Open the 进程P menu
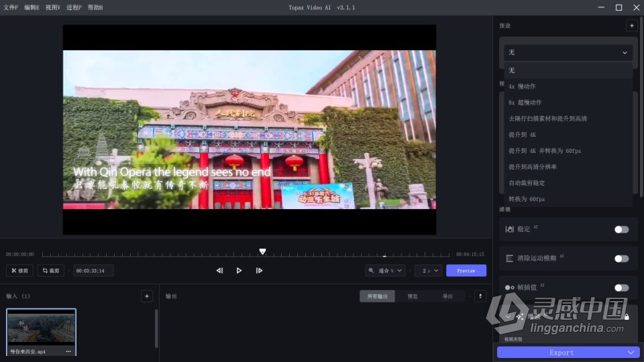The width and height of the screenshot is (644, 362). point(74,7)
